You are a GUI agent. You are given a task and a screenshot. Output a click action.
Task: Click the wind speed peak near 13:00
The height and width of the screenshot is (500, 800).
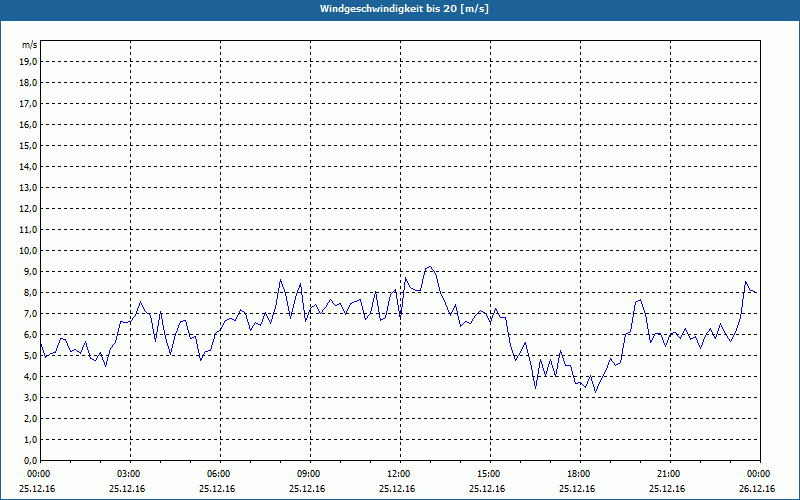click(430, 266)
